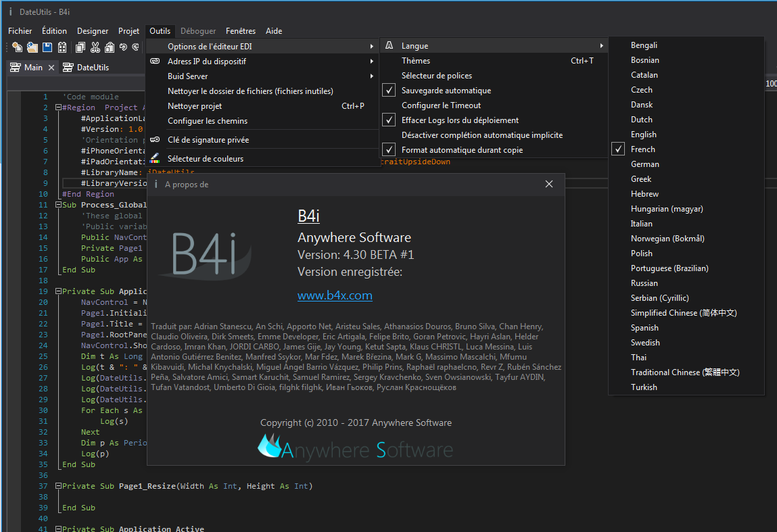This screenshot has height=532, width=777.
Task: Click the Undo arrow icon
Action: (x=123, y=47)
